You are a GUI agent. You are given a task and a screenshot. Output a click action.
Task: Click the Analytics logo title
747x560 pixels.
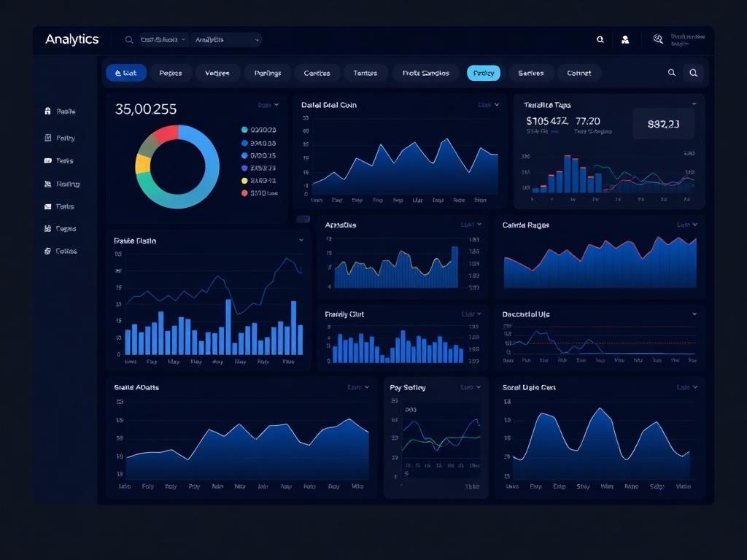pos(72,39)
